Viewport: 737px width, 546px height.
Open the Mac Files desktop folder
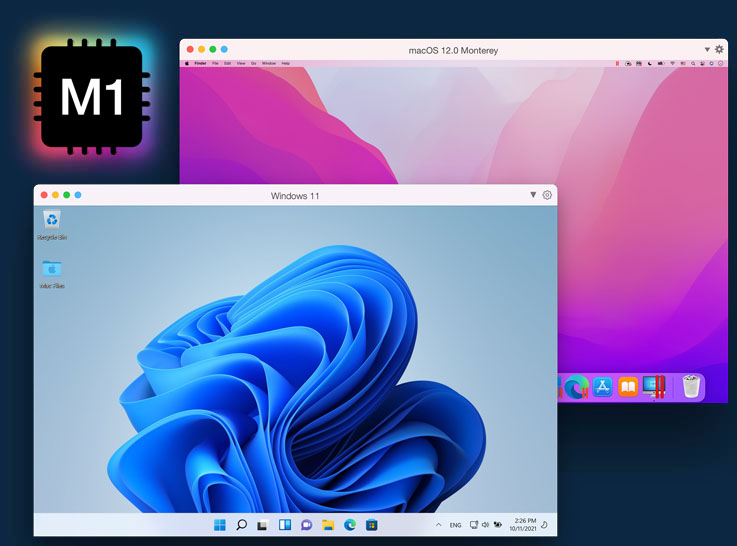(x=52, y=274)
